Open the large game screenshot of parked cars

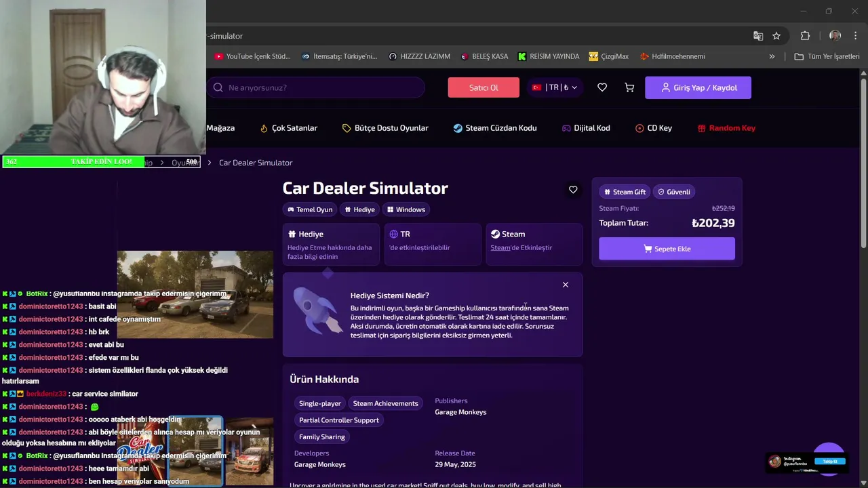195,294
